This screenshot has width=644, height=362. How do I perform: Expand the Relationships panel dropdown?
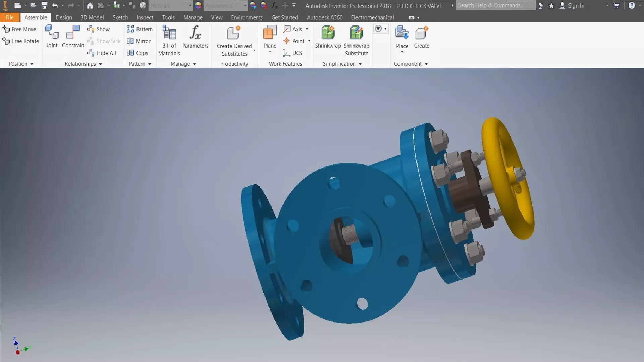click(x=100, y=64)
